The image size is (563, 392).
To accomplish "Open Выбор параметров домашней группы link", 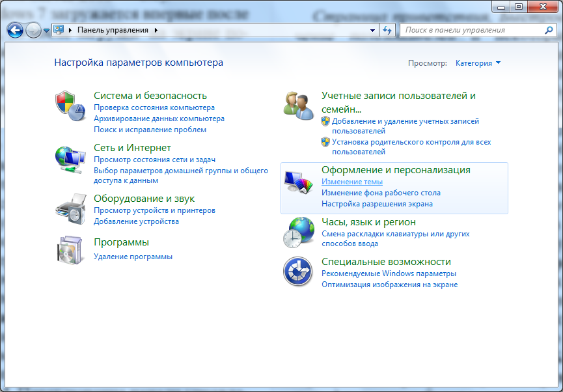I will (181, 175).
